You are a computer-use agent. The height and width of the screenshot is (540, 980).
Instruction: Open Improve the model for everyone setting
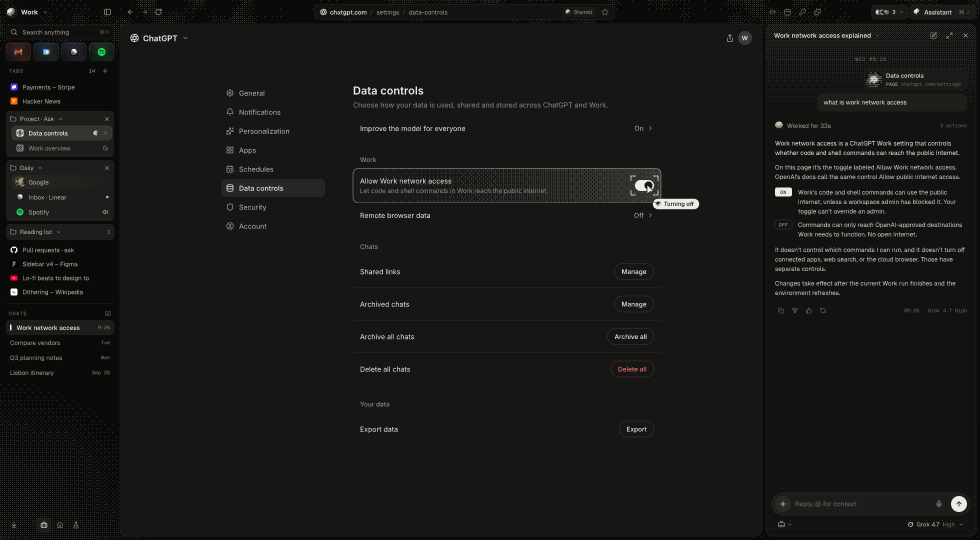pyautogui.click(x=507, y=128)
